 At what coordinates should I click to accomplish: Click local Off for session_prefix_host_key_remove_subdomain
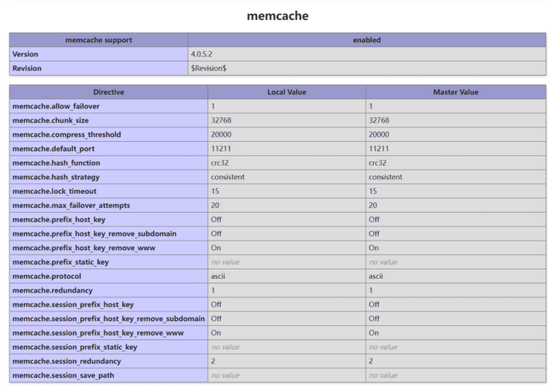(x=216, y=319)
